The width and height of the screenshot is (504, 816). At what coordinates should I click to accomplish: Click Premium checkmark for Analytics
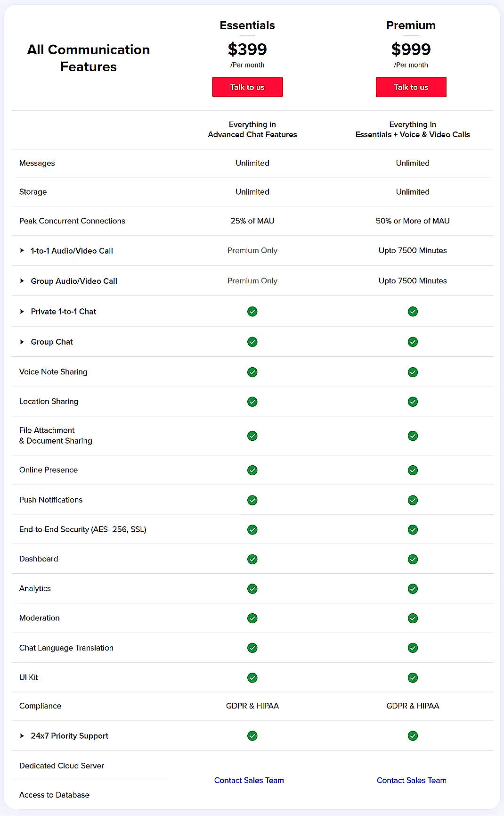(413, 589)
